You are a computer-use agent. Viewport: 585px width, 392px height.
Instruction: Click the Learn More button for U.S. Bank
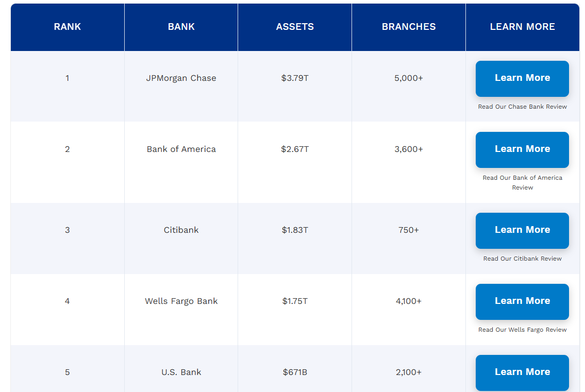(x=522, y=372)
